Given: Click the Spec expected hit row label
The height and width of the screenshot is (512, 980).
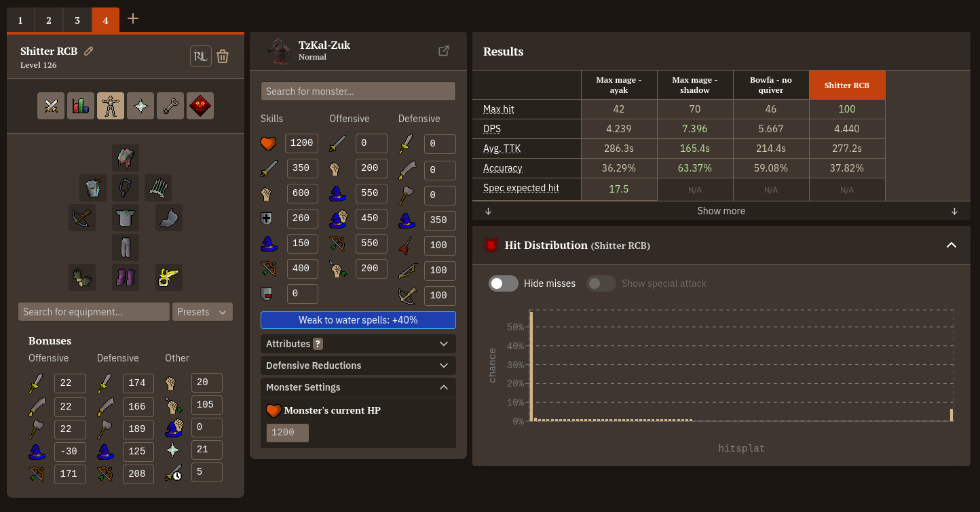Looking at the screenshot, I should coord(521,188).
